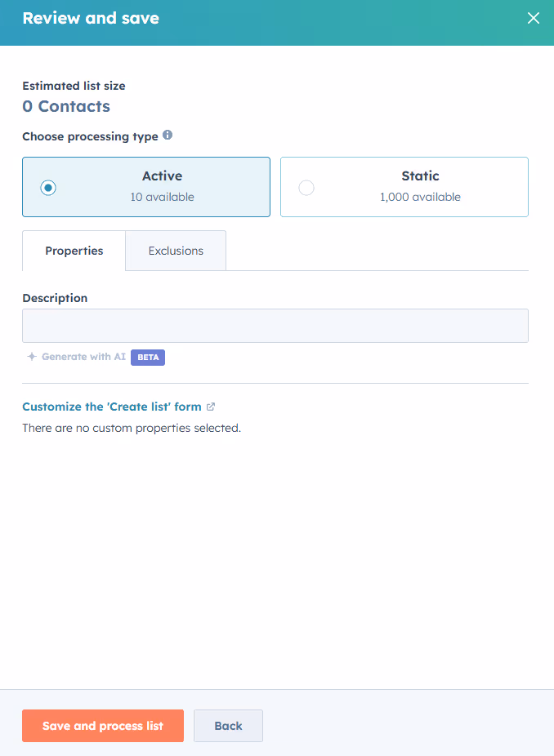Click the 0 Contacts estimated list size
554x756 pixels.
coord(66,106)
